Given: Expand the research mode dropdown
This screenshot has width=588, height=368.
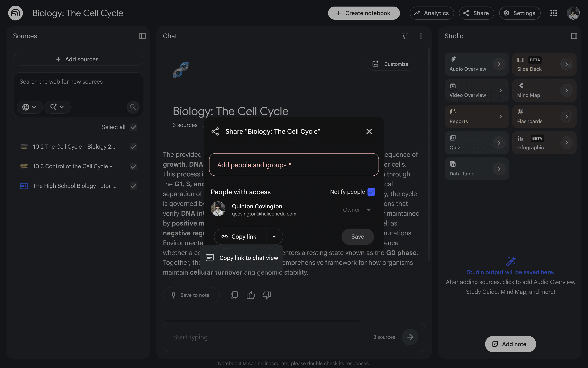Looking at the screenshot, I should point(57,107).
